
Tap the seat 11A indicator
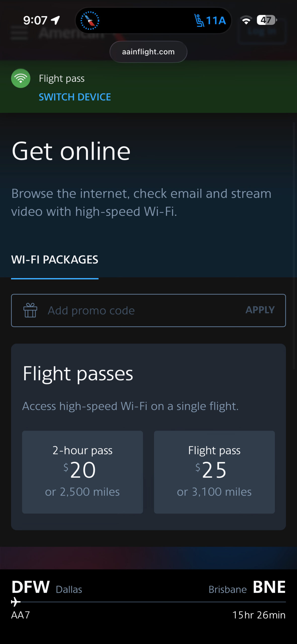click(210, 20)
